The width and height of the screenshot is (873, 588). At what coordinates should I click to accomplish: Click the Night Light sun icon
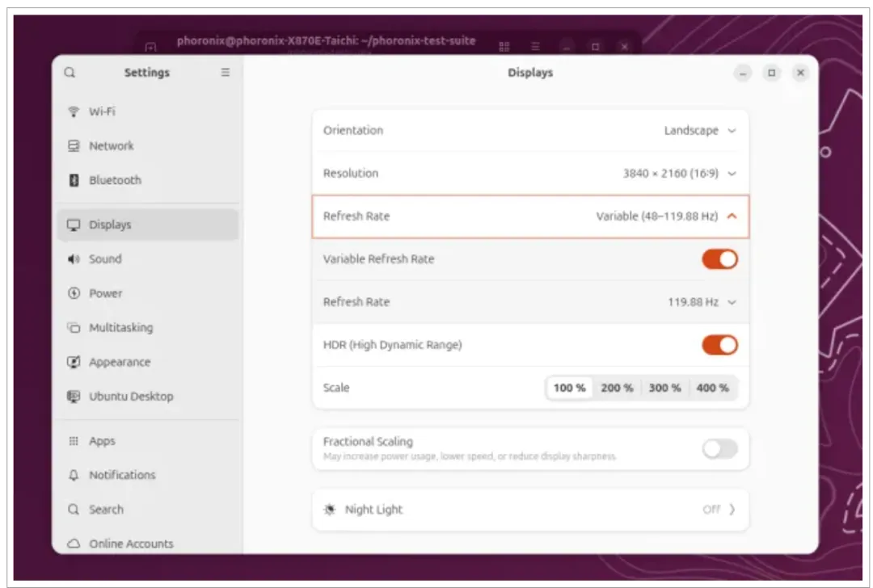(x=330, y=510)
